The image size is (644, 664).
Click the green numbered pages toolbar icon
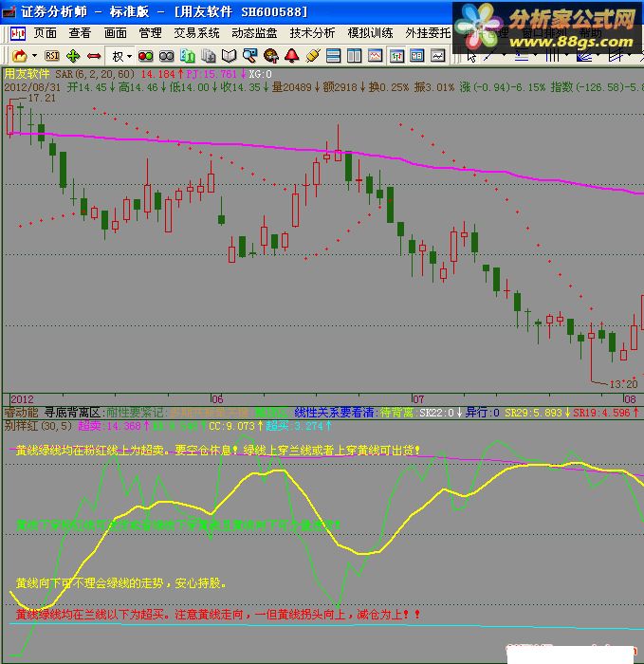(187, 56)
